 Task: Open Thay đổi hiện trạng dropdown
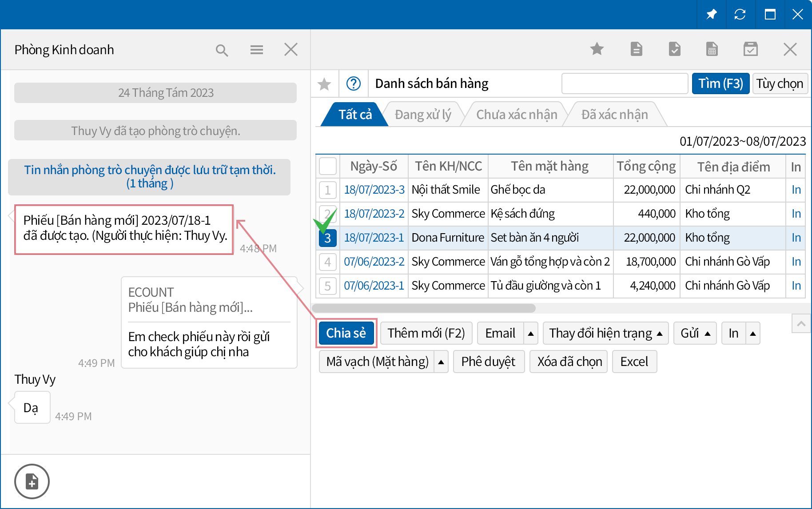point(605,333)
